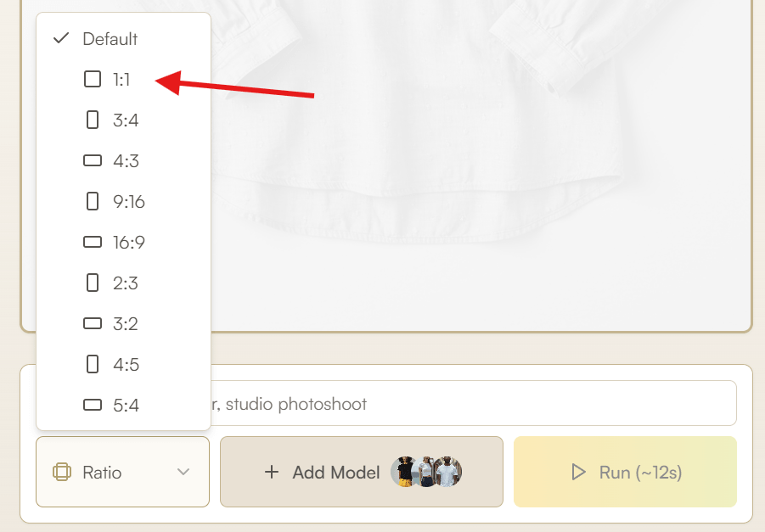
Task: Click the Ratio dropdown chevron arrow
Action: pyautogui.click(x=183, y=472)
